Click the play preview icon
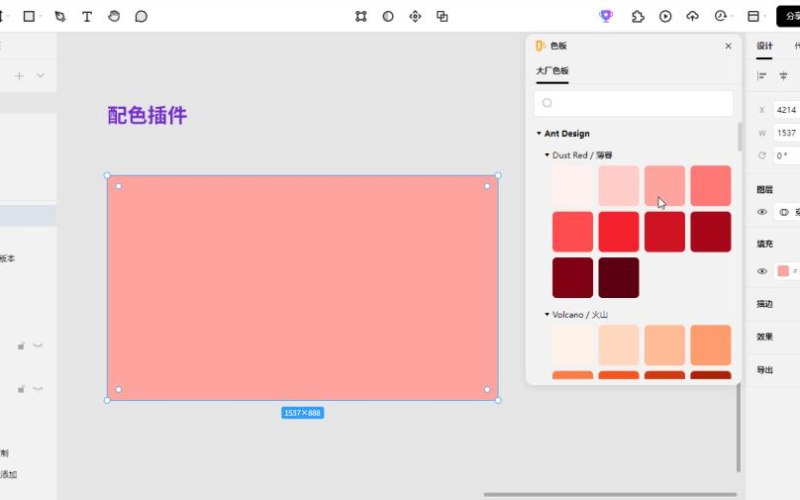This screenshot has height=500, width=800. (665, 16)
